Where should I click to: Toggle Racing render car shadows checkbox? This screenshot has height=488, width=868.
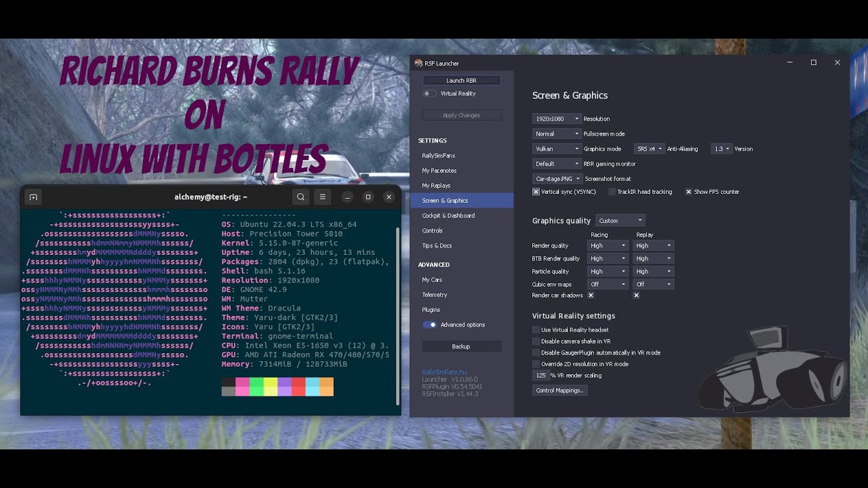pyautogui.click(x=591, y=296)
